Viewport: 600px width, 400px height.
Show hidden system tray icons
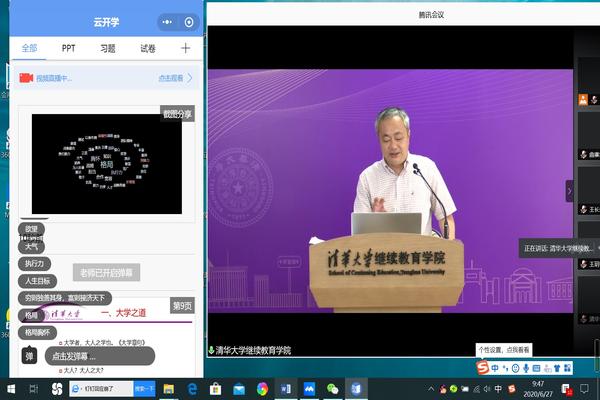431,389
